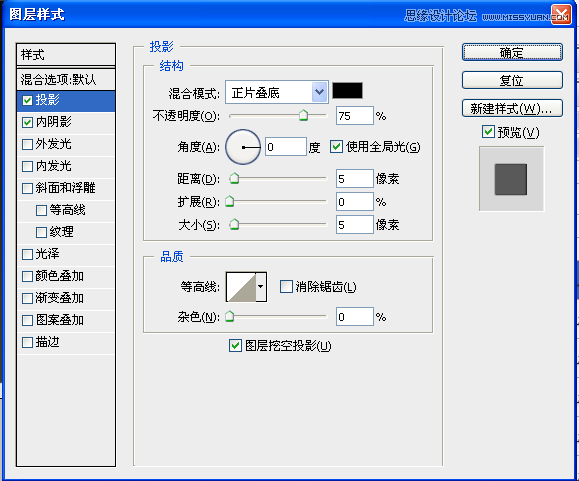Select 混合选项:默认 in the list
The width and height of the screenshot is (579, 481).
click(66, 79)
